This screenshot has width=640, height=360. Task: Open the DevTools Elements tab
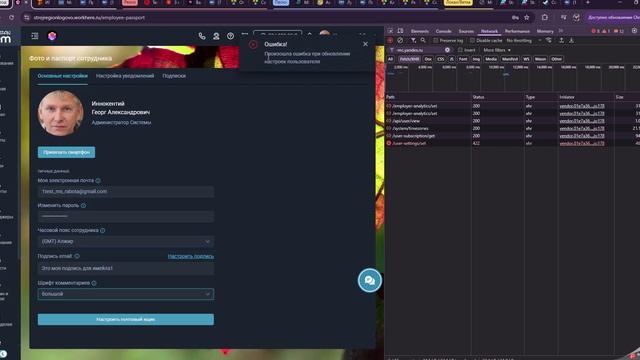coord(420,31)
